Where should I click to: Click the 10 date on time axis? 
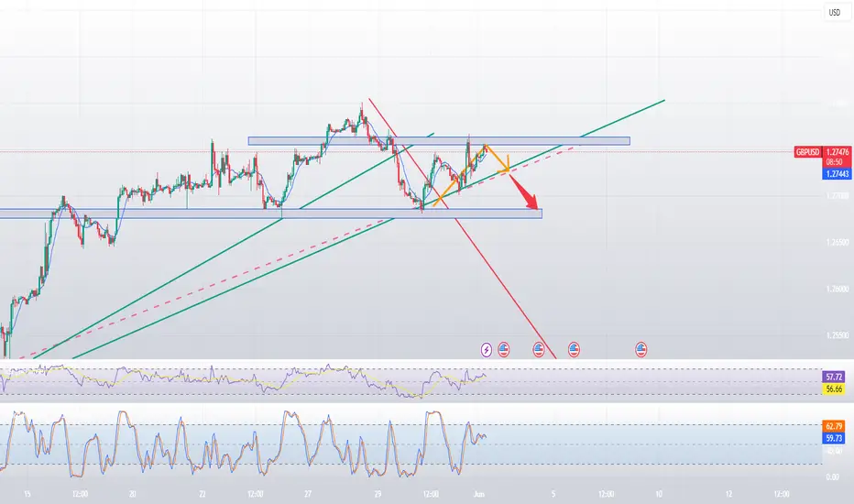(x=659, y=494)
